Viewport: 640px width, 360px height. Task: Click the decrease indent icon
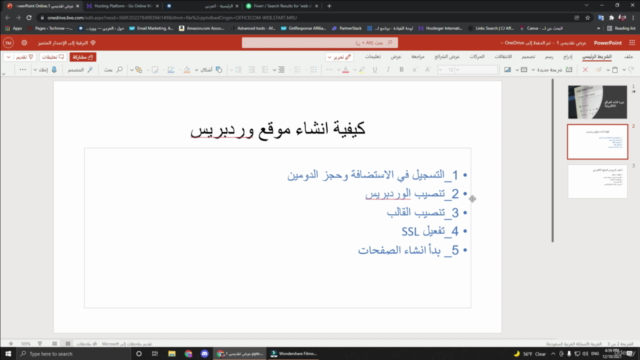tap(265, 70)
